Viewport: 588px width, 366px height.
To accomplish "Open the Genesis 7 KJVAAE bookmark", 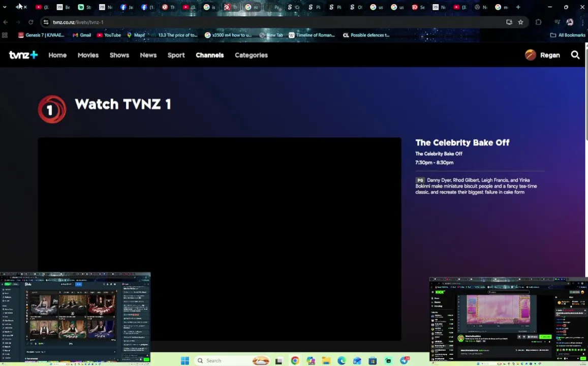I will (41, 35).
